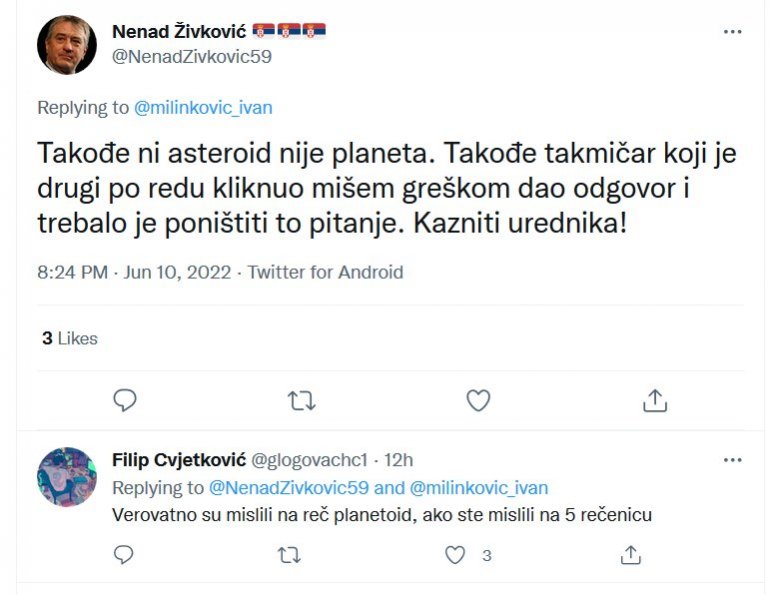Like the main tweet by Nenad
The height and width of the screenshot is (595, 770).
pos(478,401)
